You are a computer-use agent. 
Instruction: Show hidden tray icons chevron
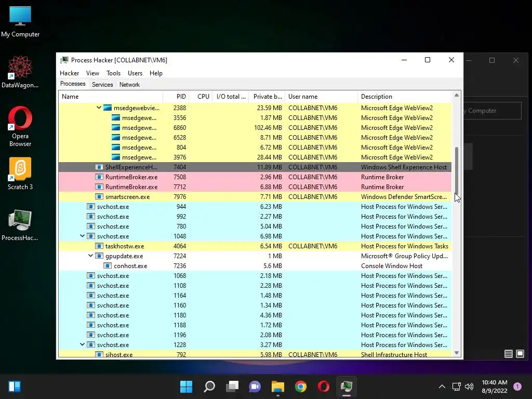442,387
